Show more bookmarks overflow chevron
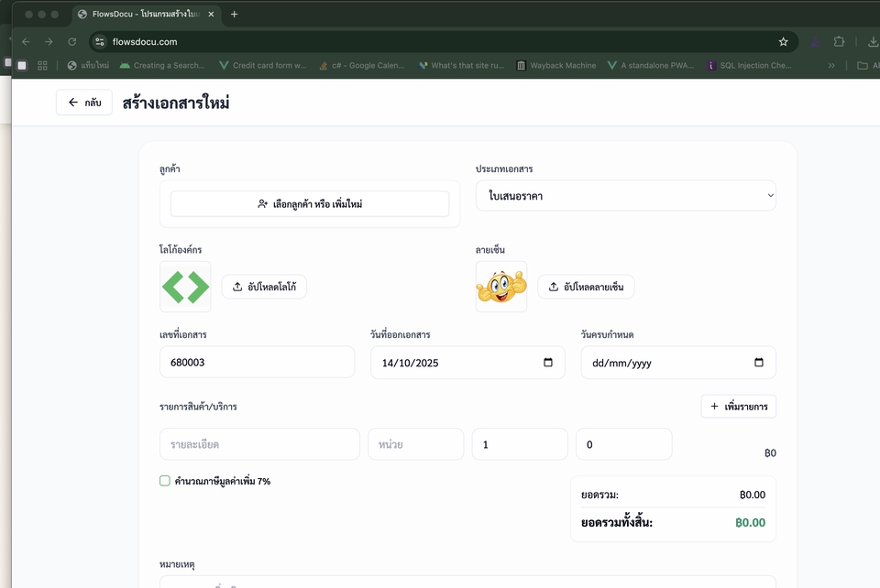Viewport: 880px width, 588px height. 831,66
